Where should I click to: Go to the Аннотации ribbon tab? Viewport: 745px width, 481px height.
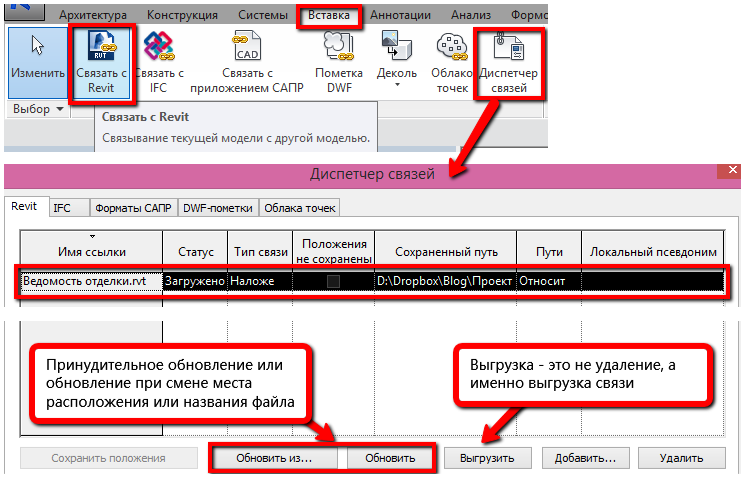tap(400, 15)
